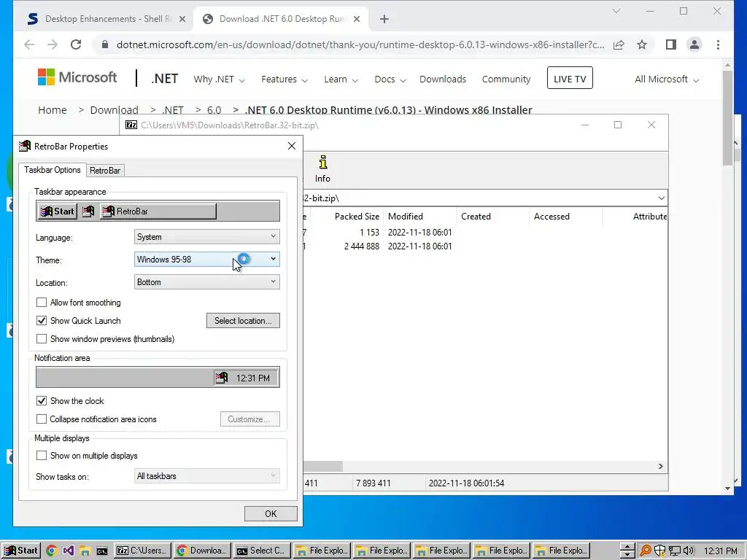The width and height of the screenshot is (747, 560).
Task: Click the orange magnifier tray icon
Action: pyautogui.click(x=645, y=551)
